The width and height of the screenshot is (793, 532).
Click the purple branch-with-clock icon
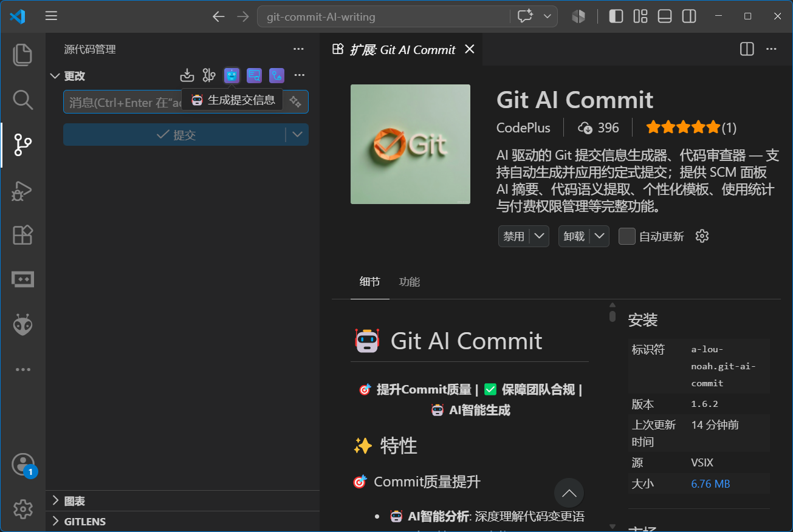(x=276, y=75)
